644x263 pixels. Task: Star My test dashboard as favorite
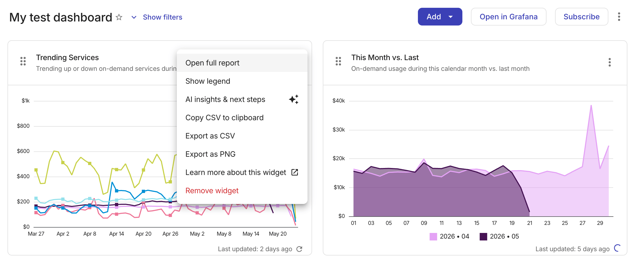pyautogui.click(x=119, y=17)
